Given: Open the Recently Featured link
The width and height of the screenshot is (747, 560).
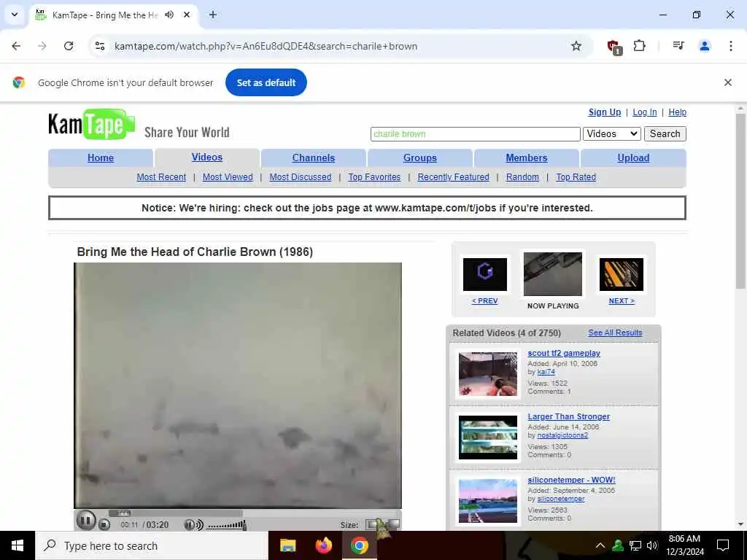Looking at the screenshot, I should pyautogui.click(x=453, y=177).
